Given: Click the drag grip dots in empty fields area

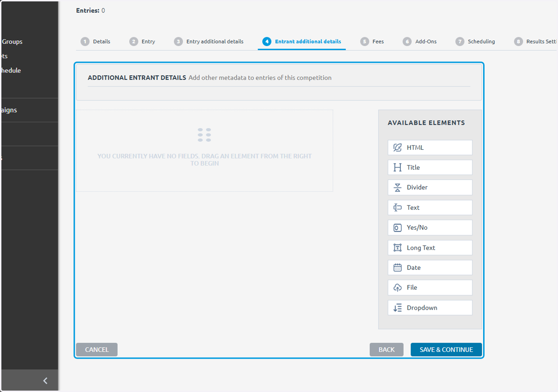Looking at the screenshot, I should [x=204, y=135].
